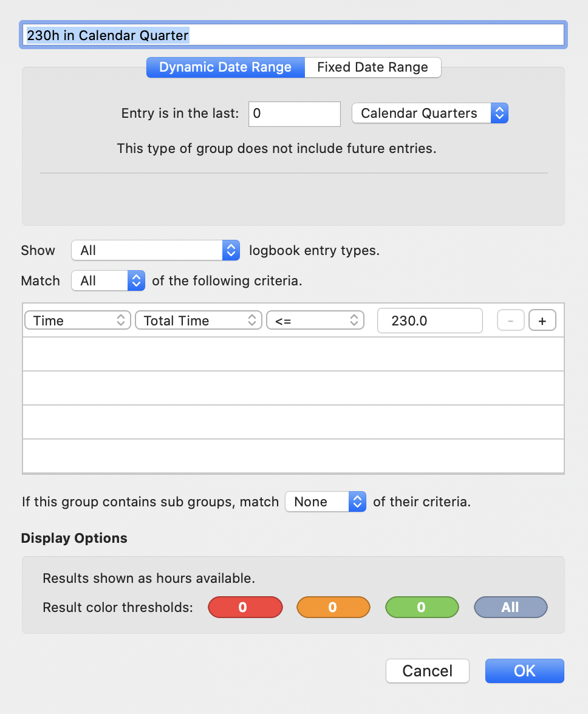The width and height of the screenshot is (588, 714).
Task: Open the Total Time field popup
Action: point(199,321)
